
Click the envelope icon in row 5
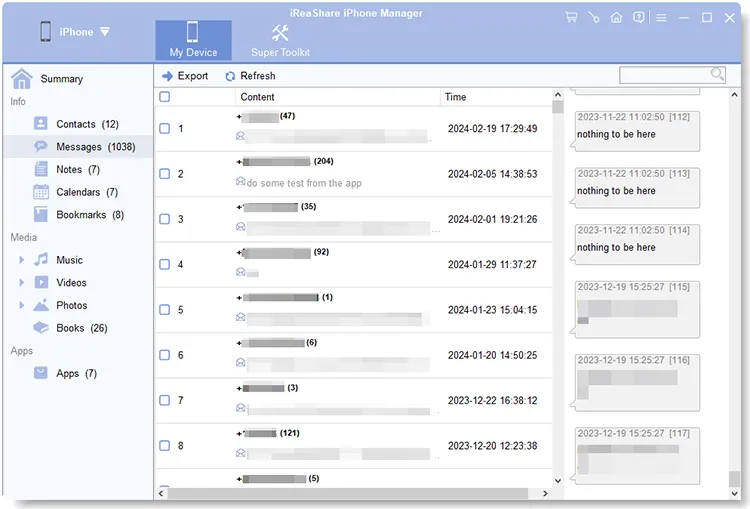click(x=241, y=317)
